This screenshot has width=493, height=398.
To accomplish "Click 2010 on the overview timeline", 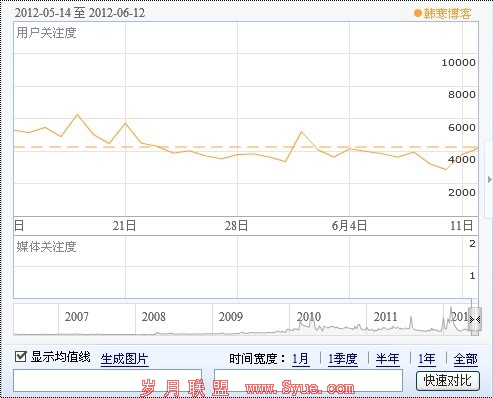I will click(x=309, y=317).
